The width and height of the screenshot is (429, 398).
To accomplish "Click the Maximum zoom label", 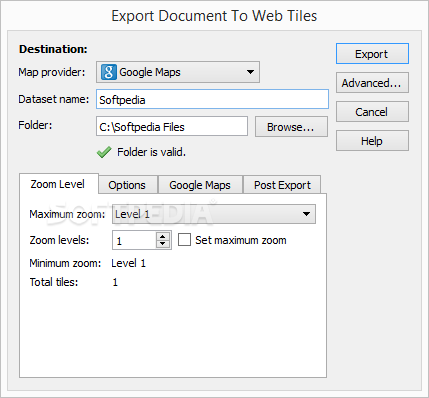I will (x=67, y=214).
